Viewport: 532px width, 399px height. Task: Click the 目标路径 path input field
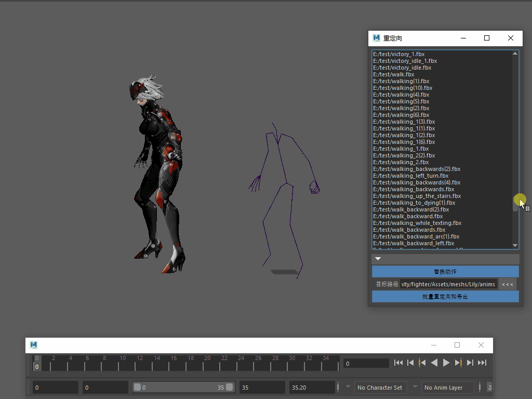pos(449,284)
